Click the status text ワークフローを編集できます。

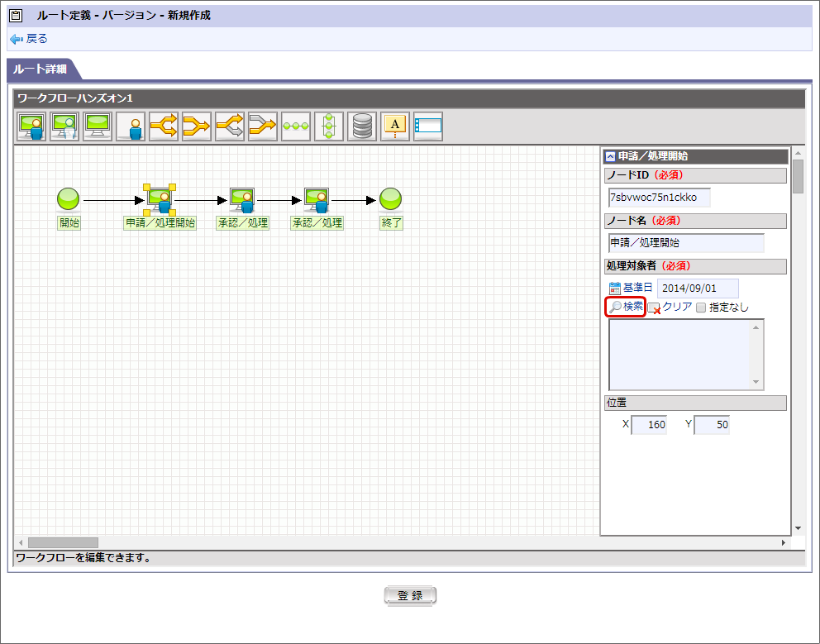coord(83,558)
